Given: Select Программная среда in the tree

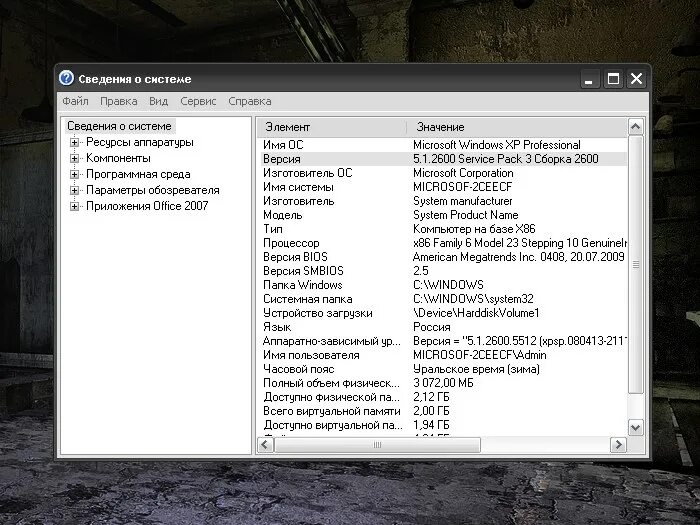Looking at the screenshot, I should click(138, 175).
